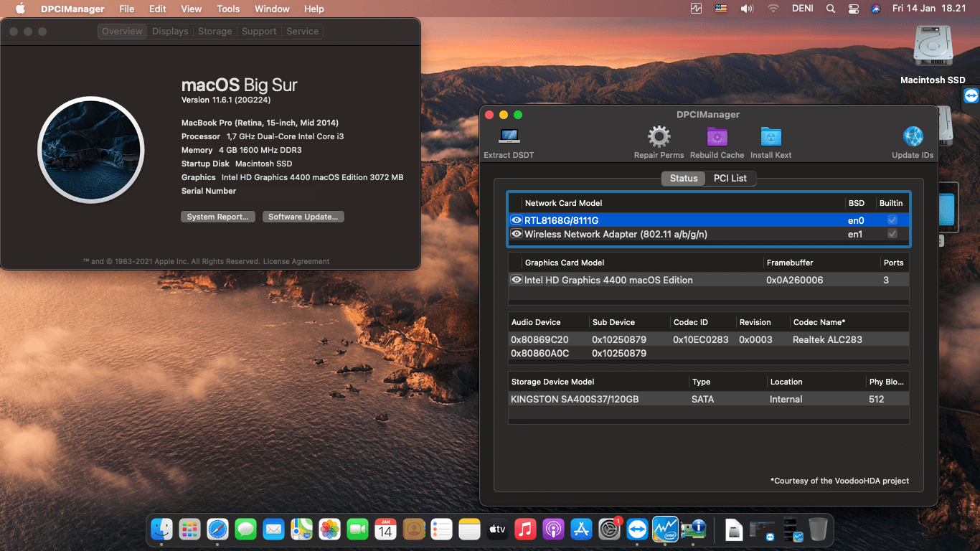980x551 pixels.
Task: Open Mail from the dock
Action: [273, 529]
